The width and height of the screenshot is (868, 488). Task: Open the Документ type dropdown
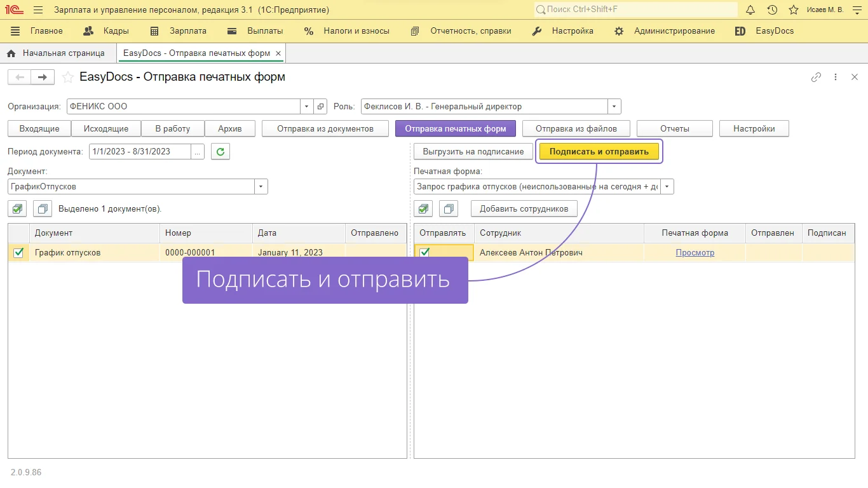click(x=261, y=187)
